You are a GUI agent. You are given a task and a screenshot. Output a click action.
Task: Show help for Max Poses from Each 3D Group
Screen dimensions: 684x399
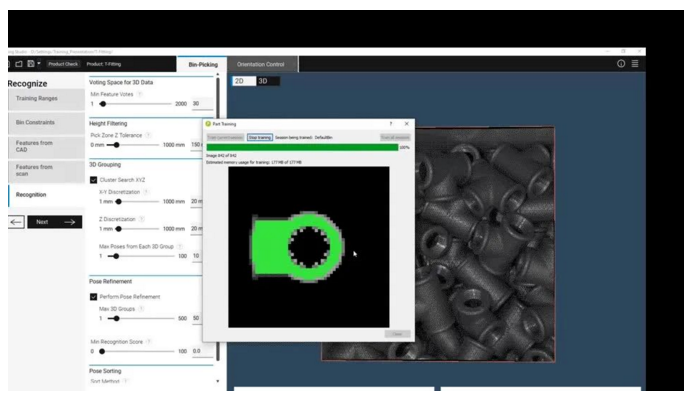pyautogui.click(x=180, y=246)
